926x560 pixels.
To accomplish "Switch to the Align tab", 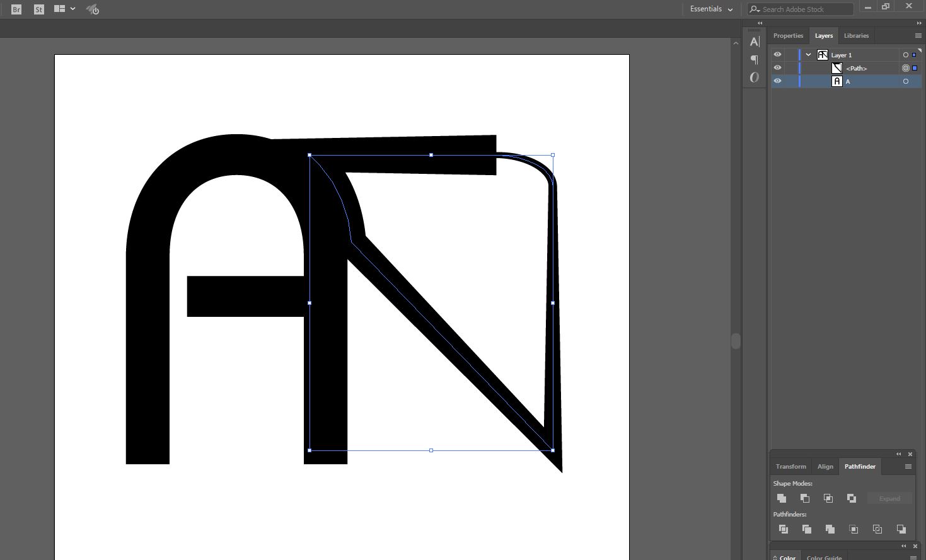I will point(825,467).
